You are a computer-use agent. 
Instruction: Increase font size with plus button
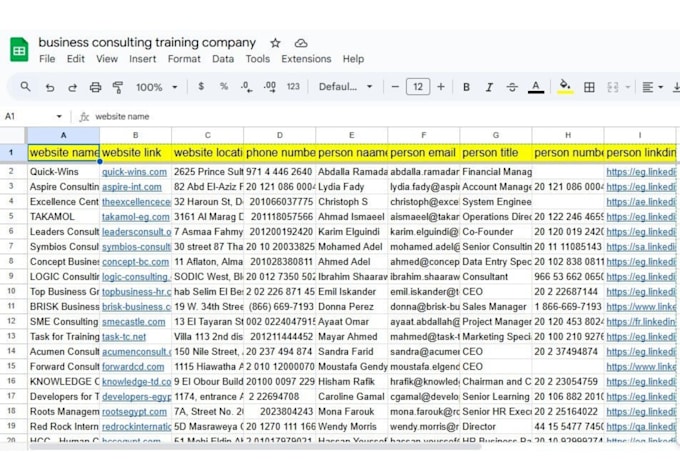441,87
